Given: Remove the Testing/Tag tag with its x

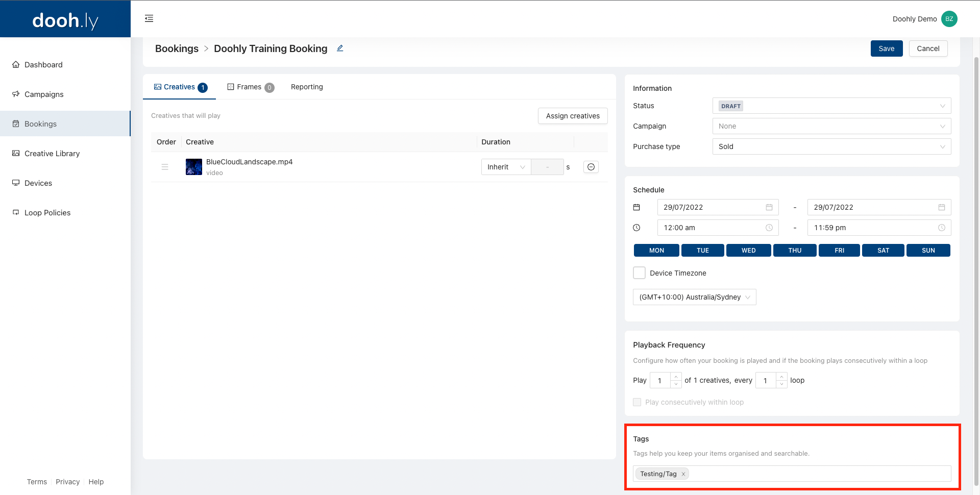Looking at the screenshot, I should tap(683, 474).
